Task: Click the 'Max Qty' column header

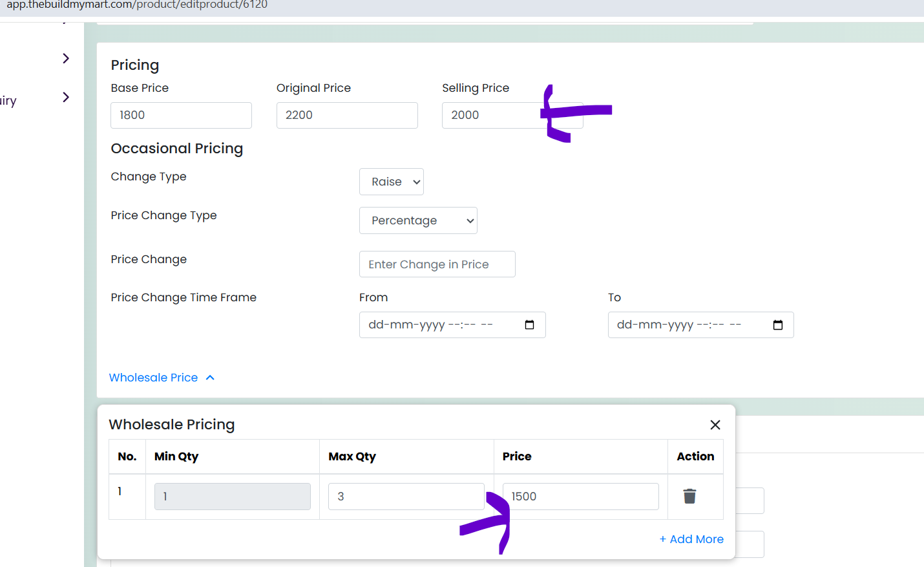Action: pyautogui.click(x=352, y=456)
